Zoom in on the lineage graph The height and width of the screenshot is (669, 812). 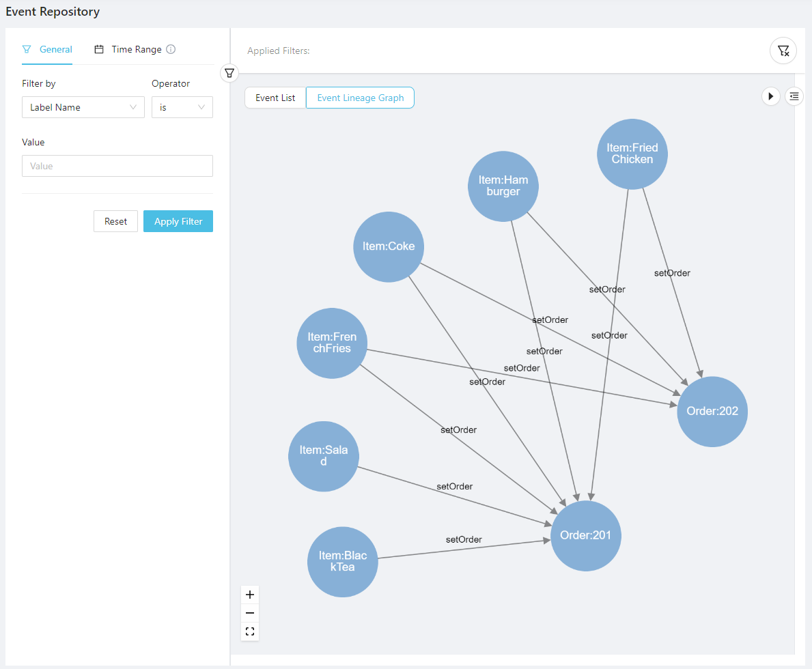(x=250, y=595)
